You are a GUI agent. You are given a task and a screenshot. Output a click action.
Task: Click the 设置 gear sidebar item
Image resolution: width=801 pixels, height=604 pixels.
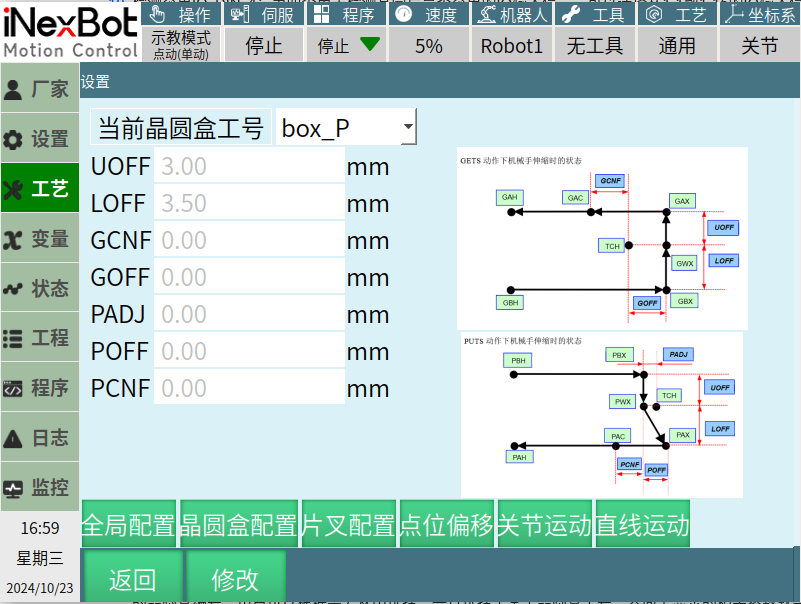click(x=39, y=139)
